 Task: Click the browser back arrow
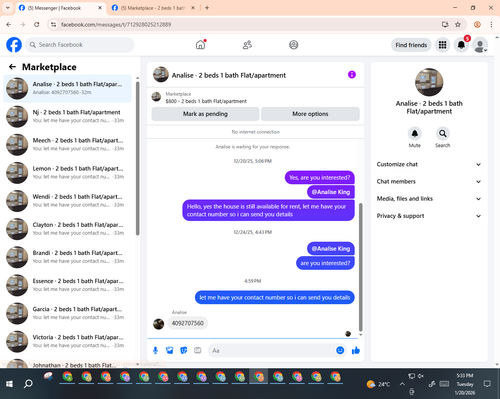click(9, 24)
